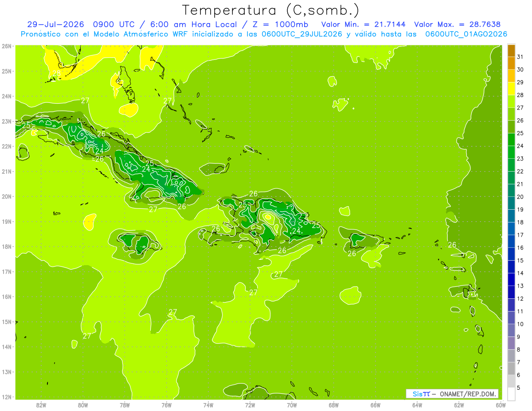Click the color bar value "30"
Screen dimensions: 532x411
click(x=520, y=70)
